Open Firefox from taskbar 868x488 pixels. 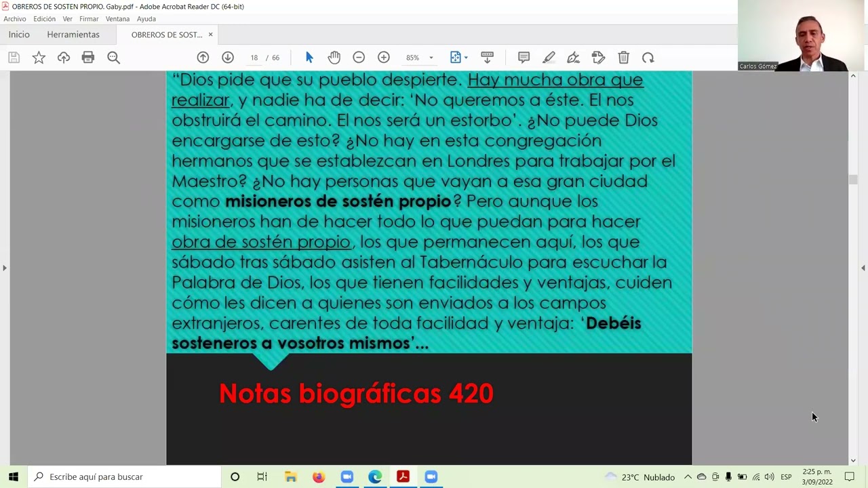(319, 476)
